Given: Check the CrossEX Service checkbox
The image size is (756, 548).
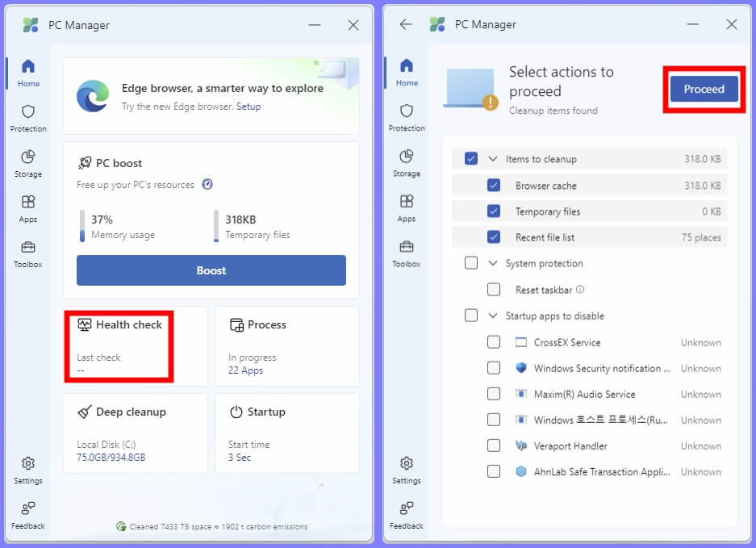Looking at the screenshot, I should (x=494, y=342).
